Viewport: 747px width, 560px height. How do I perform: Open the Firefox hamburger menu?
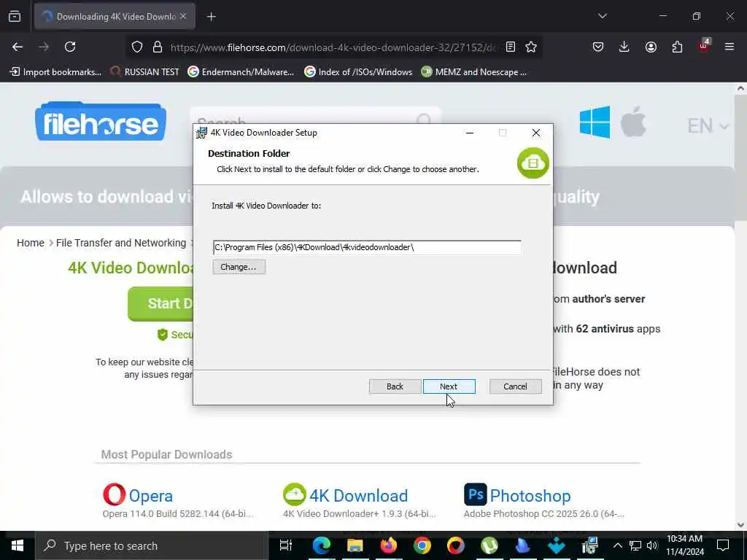point(729,47)
